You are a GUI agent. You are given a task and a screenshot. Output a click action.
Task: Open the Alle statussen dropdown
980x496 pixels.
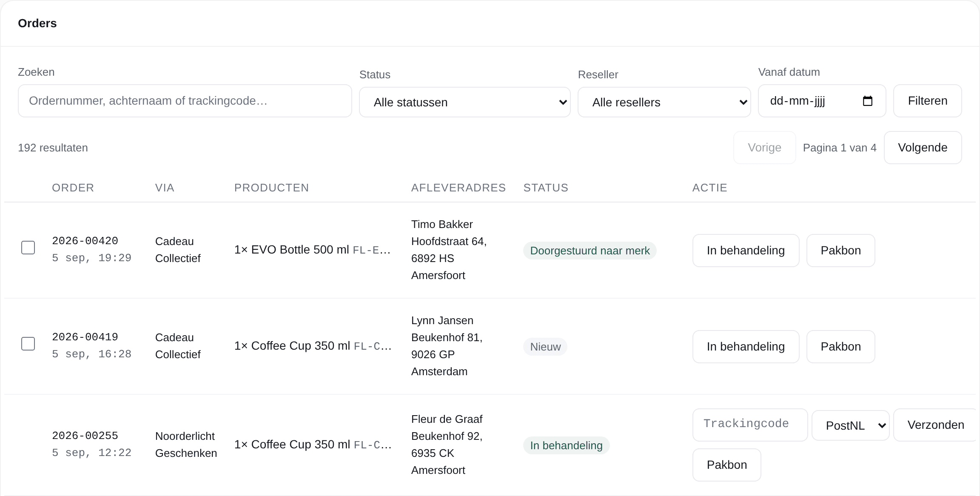coord(464,102)
